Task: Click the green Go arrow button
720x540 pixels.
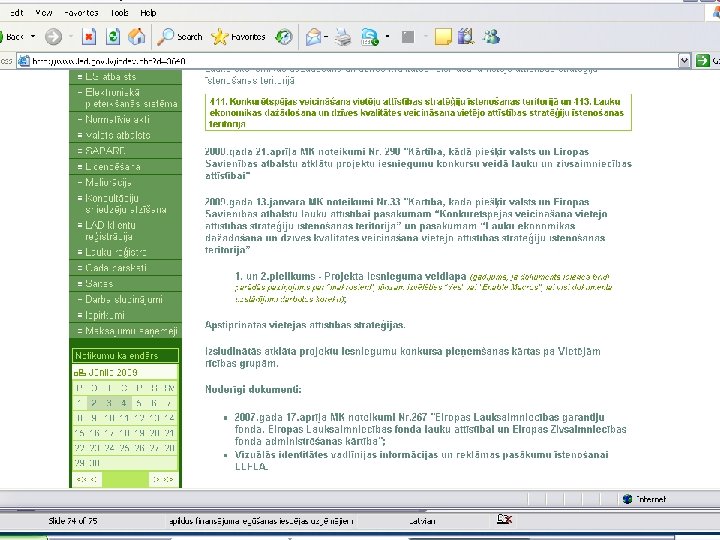Action: click(x=703, y=61)
